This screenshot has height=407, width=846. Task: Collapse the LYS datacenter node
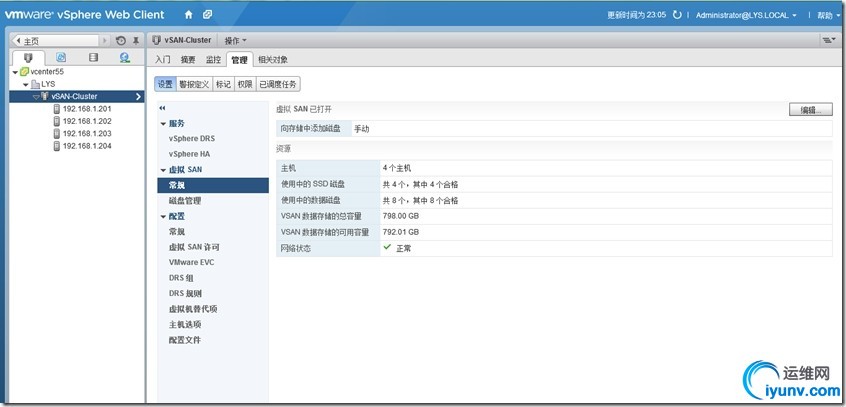click(25, 85)
